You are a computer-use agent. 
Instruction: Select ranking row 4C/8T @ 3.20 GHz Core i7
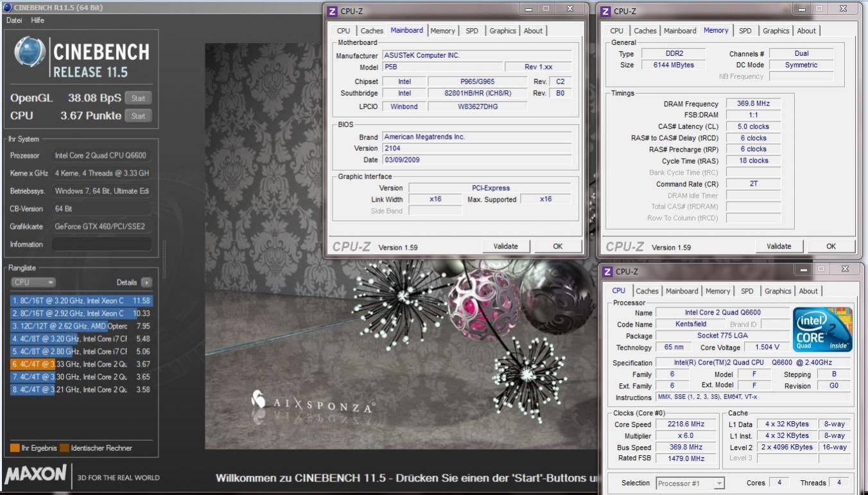coord(82,339)
